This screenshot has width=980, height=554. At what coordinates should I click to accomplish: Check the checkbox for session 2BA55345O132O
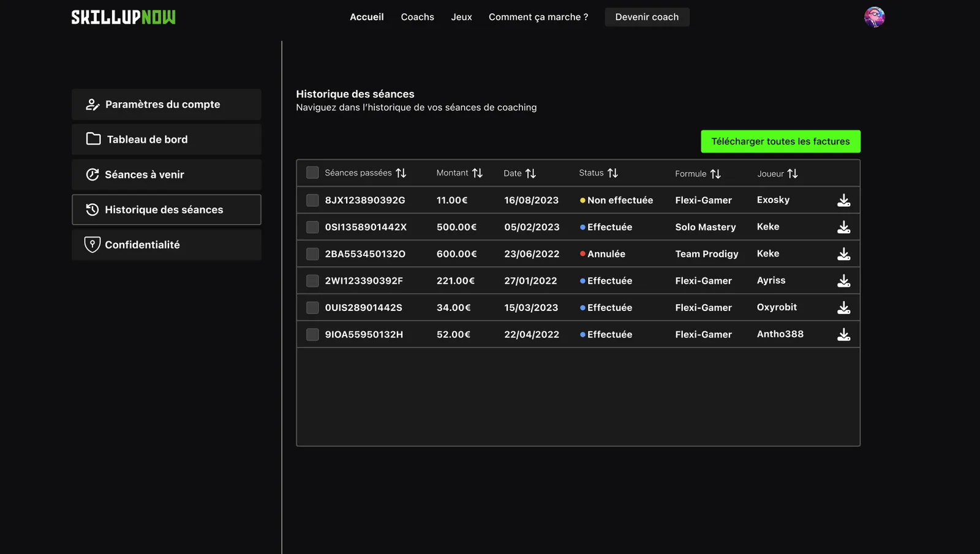(312, 253)
